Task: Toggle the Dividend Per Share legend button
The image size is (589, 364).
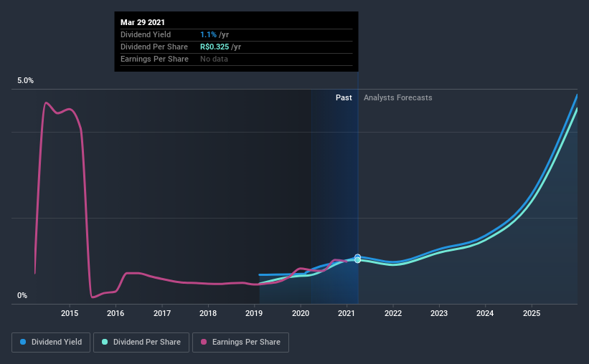Action: pos(141,343)
